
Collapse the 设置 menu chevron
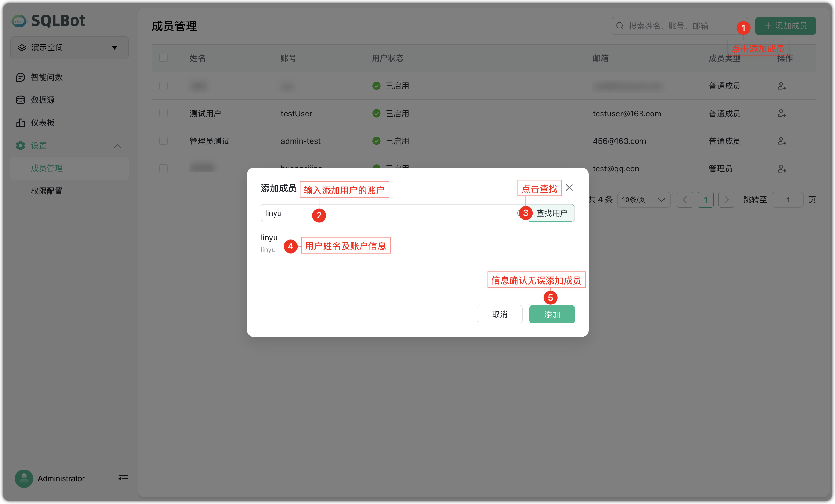pyautogui.click(x=117, y=146)
